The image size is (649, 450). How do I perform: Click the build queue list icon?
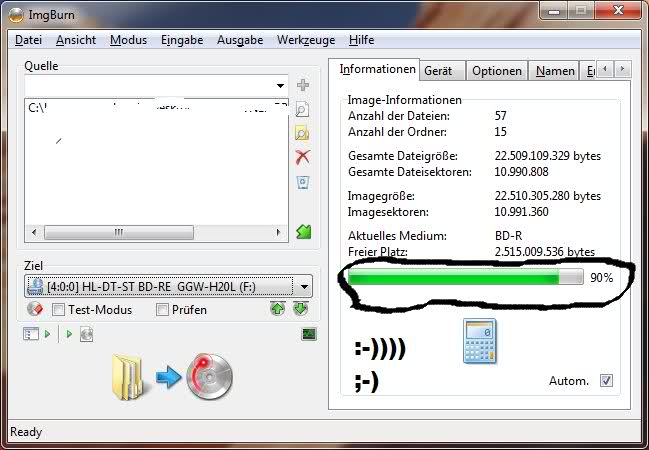pos(31,334)
